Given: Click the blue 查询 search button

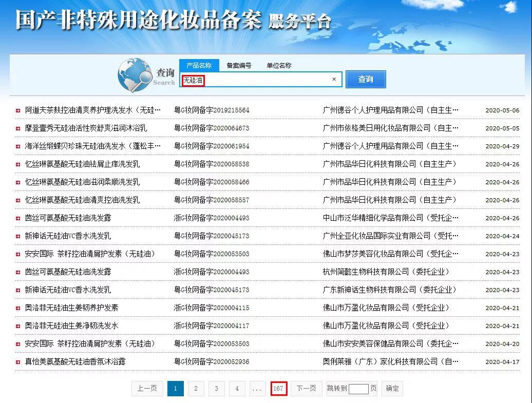Looking at the screenshot, I should [366, 80].
